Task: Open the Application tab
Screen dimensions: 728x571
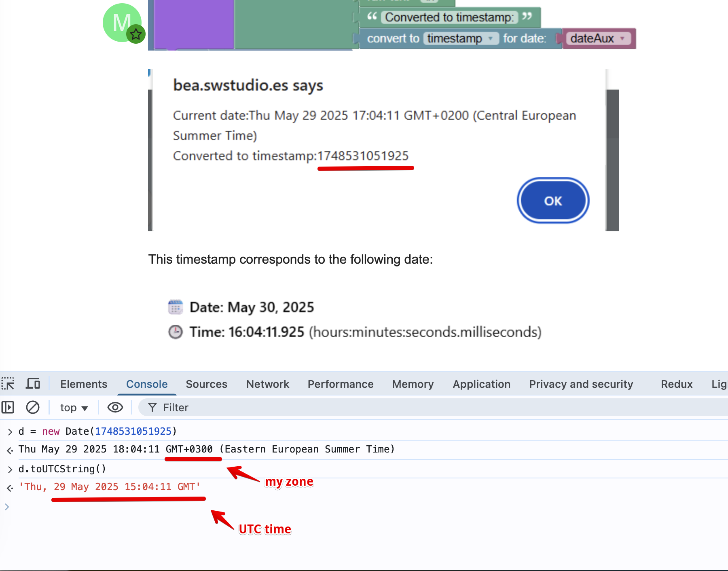Action: (482, 384)
